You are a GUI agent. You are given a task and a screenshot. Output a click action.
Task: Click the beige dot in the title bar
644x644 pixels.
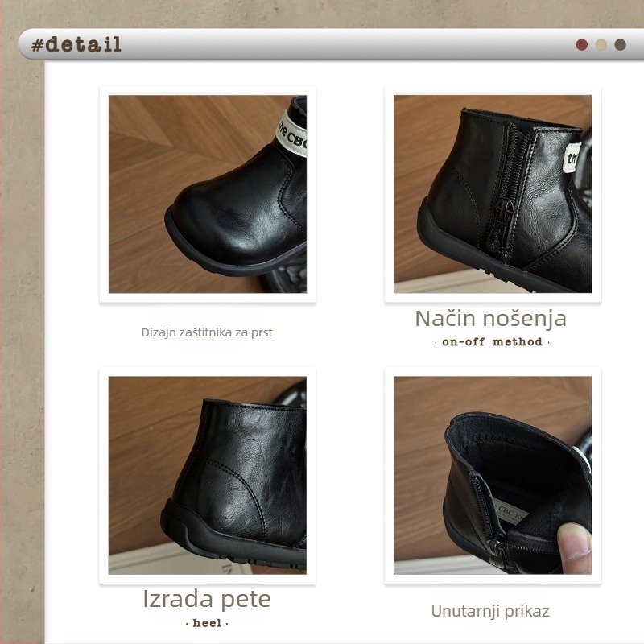(x=601, y=45)
